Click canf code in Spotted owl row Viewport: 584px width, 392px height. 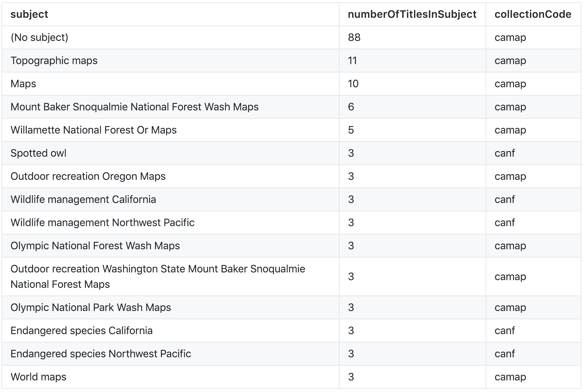tap(504, 153)
